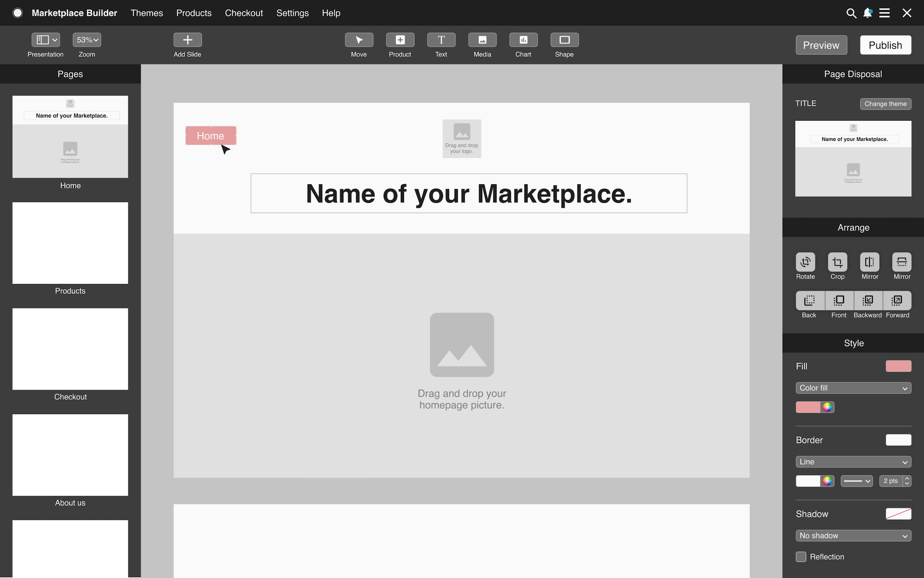Image resolution: width=924 pixels, height=578 pixels.
Task: Select the Crop tool
Action: (837, 262)
